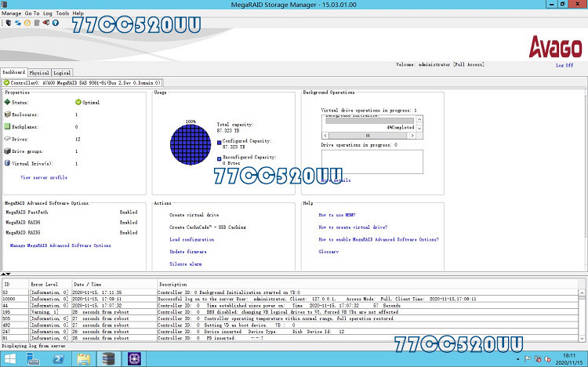The height and width of the screenshot is (367, 588).
Task: Select the MegaRAID Storage Manager taskbar icon
Action: point(109,359)
